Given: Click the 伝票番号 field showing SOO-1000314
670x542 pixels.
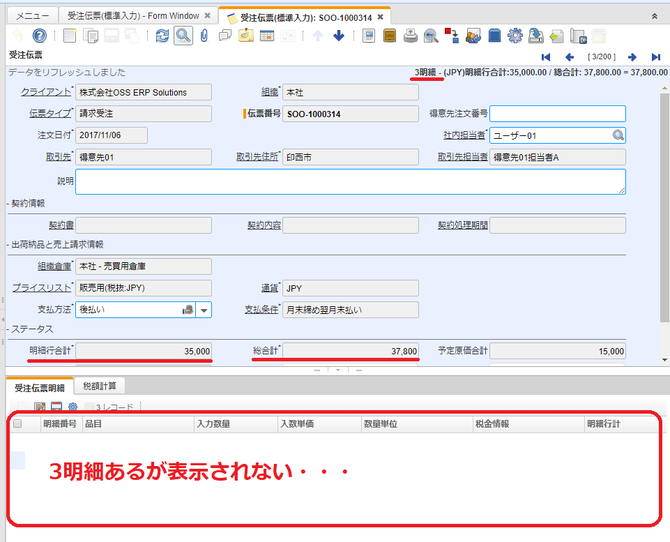Looking at the screenshot, I should [x=350, y=114].
